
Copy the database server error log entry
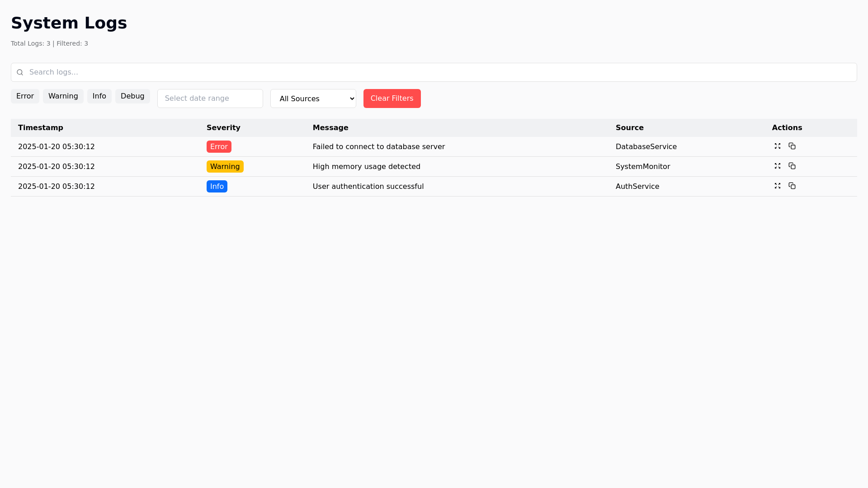792,146
